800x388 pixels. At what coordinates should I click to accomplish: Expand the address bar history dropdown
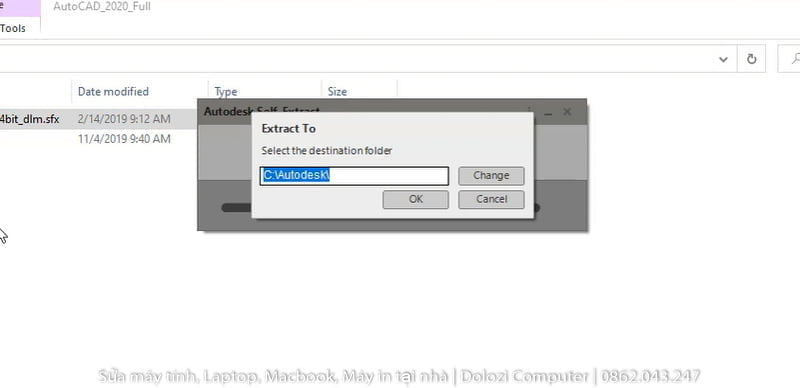[723, 59]
